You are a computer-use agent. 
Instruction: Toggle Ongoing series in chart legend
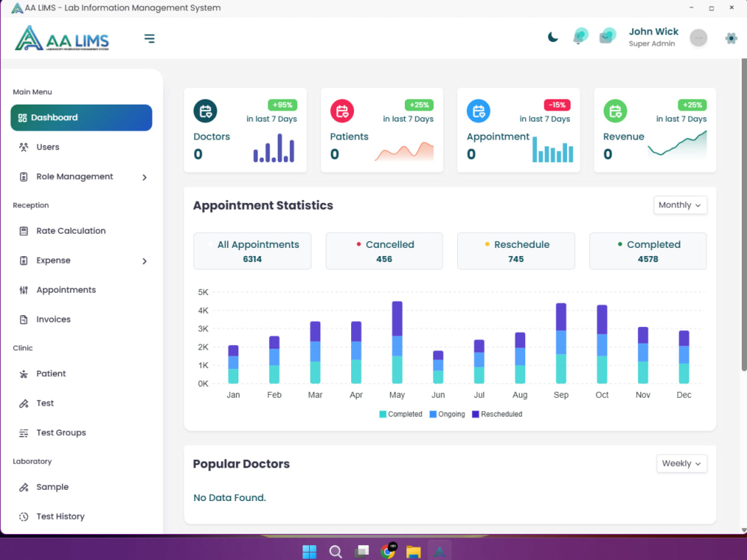(x=447, y=414)
